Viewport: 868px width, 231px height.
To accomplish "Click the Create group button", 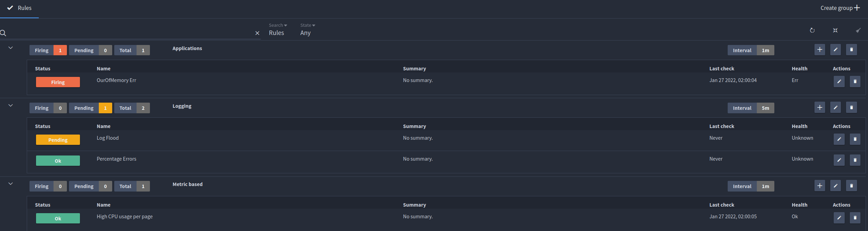I will [x=840, y=8].
